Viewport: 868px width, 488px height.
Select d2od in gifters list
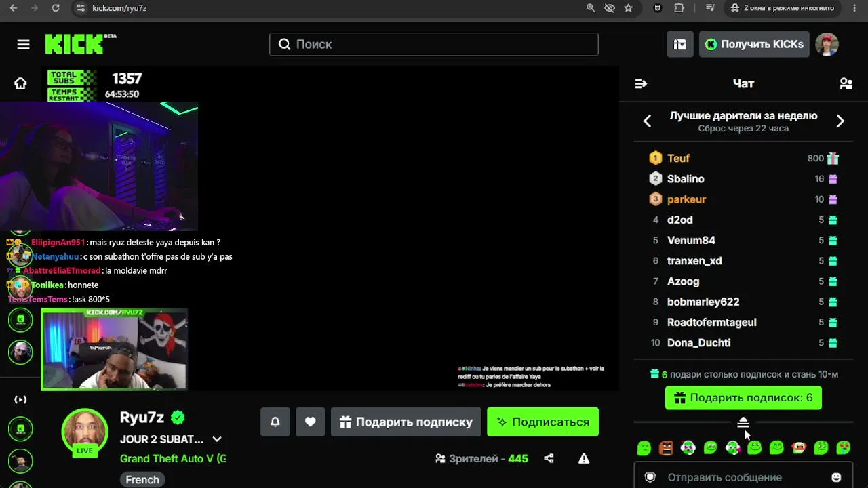click(x=679, y=220)
